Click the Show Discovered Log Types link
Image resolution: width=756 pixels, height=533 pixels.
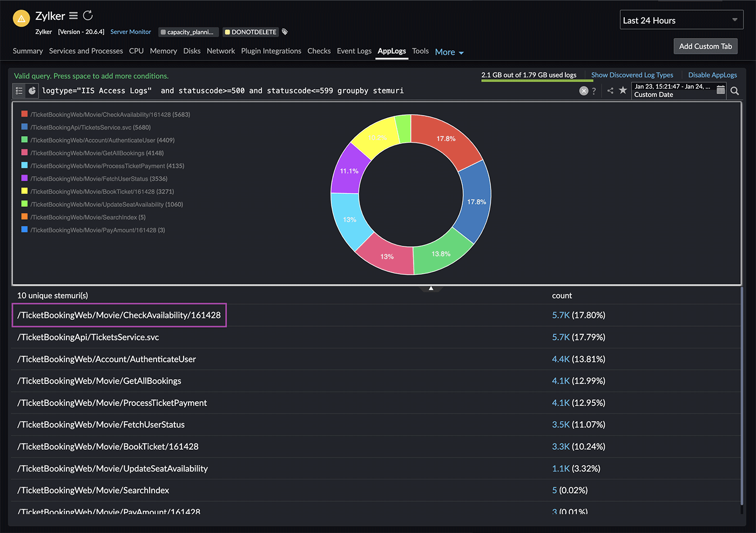632,75
